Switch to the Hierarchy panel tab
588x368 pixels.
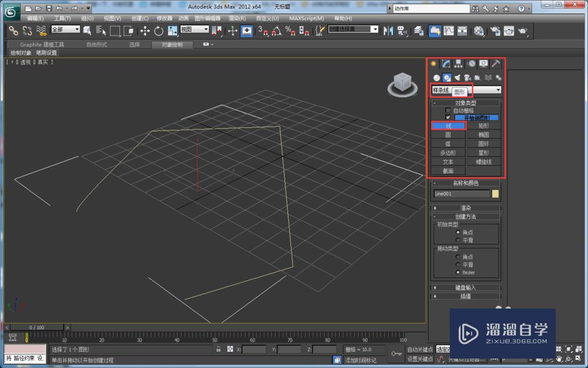click(x=459, y=64)
